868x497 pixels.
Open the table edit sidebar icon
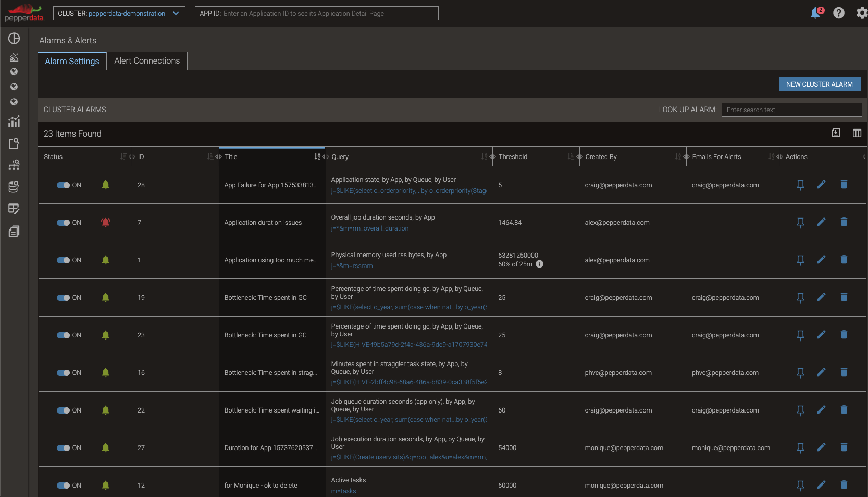[14, 209]
